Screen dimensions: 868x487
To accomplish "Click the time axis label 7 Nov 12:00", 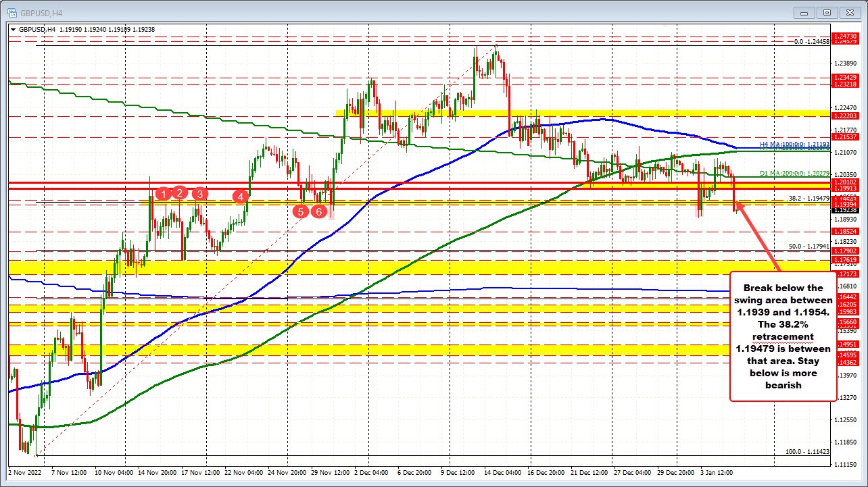I will coord(70,474).
